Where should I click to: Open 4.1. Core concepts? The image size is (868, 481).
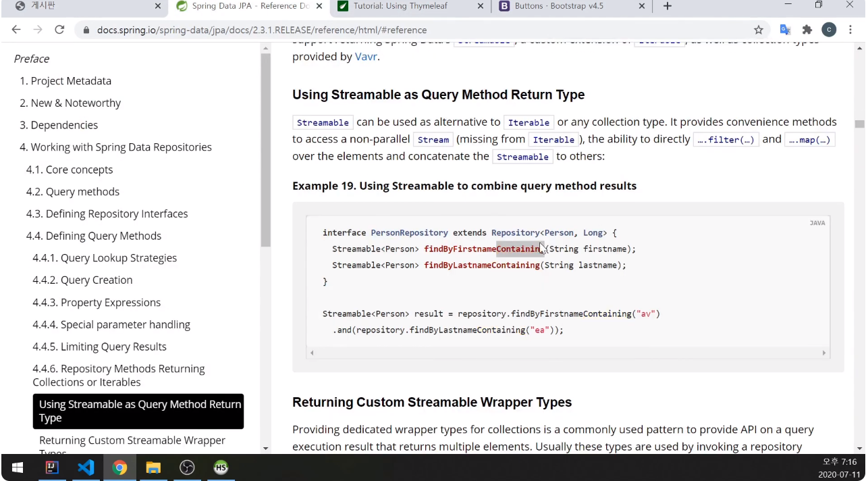click(70, 170)
